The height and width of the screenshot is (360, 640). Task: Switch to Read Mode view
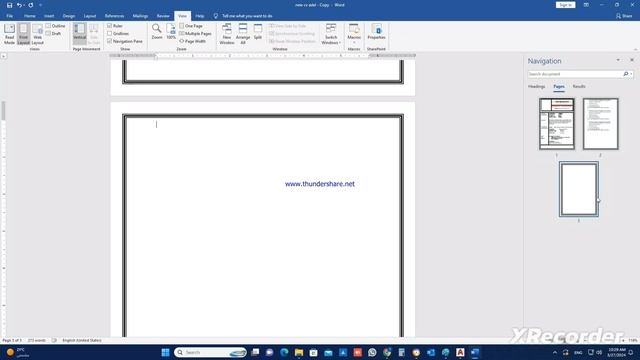(9, 34)
